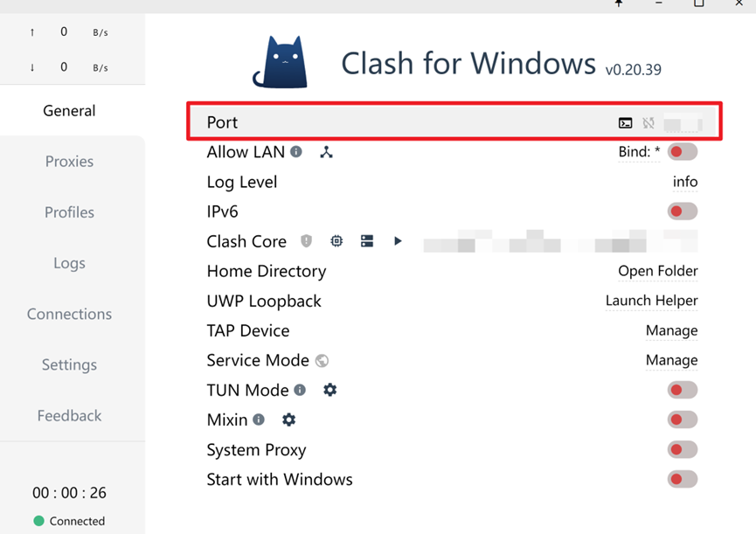
Task: Click the chip icon next to Clash Core
Action: coord(336,241)
